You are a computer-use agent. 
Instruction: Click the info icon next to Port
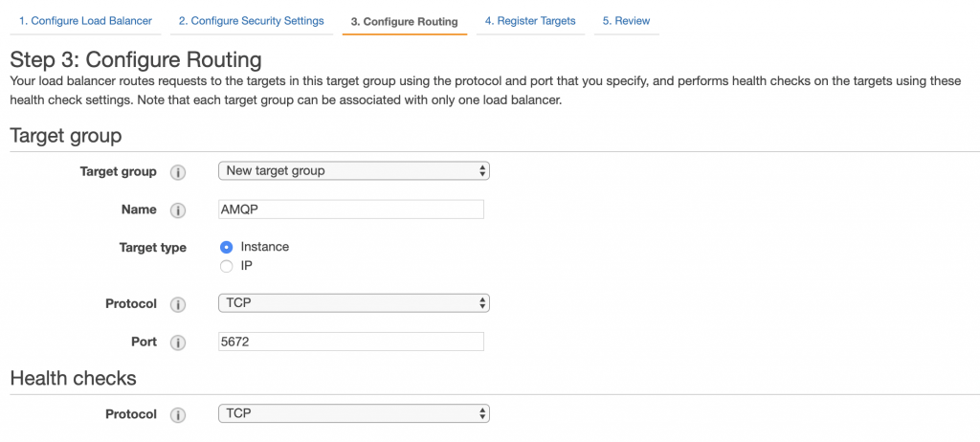pos(178,343)
